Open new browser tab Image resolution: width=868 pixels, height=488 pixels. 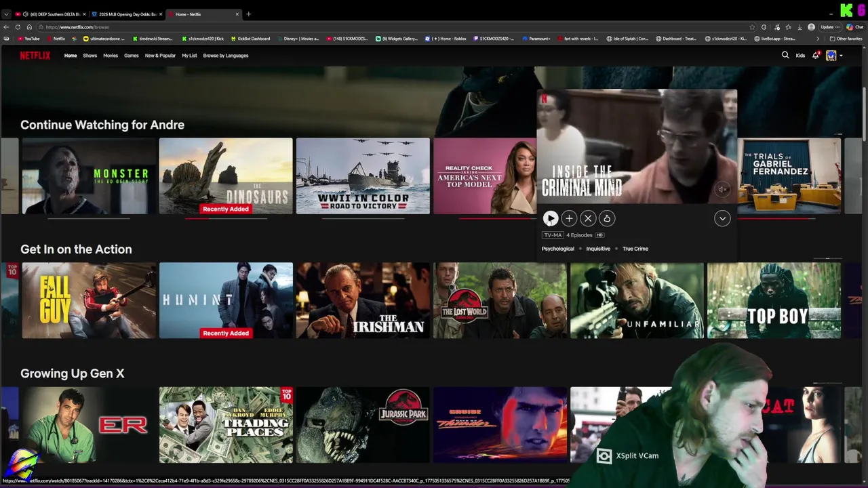click(x=248, y=14)
